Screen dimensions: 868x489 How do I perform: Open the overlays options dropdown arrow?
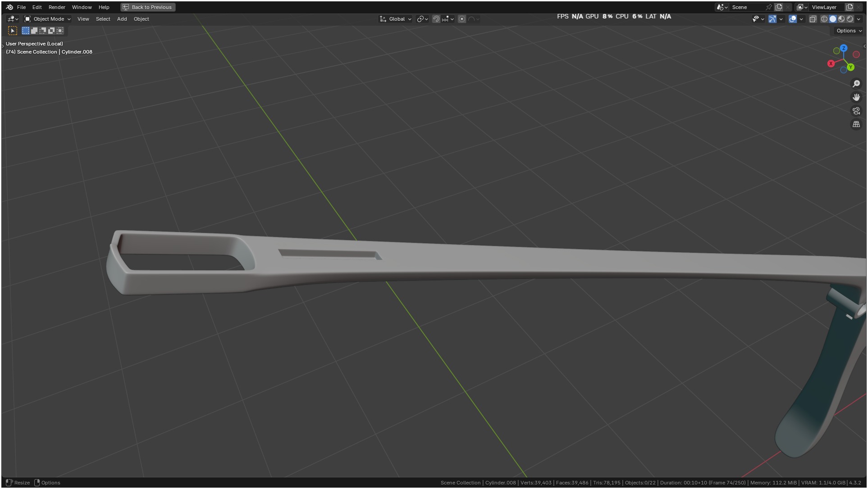(801, 19)
